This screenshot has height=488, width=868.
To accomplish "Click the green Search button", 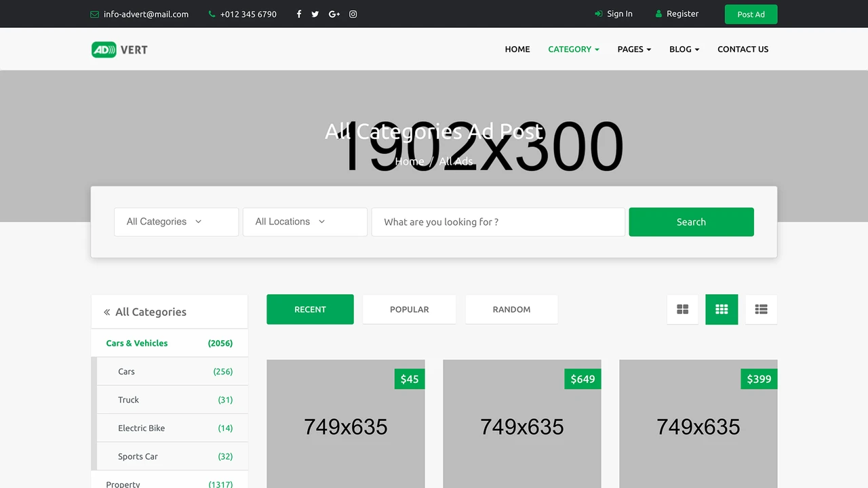I will click(691, 222).
